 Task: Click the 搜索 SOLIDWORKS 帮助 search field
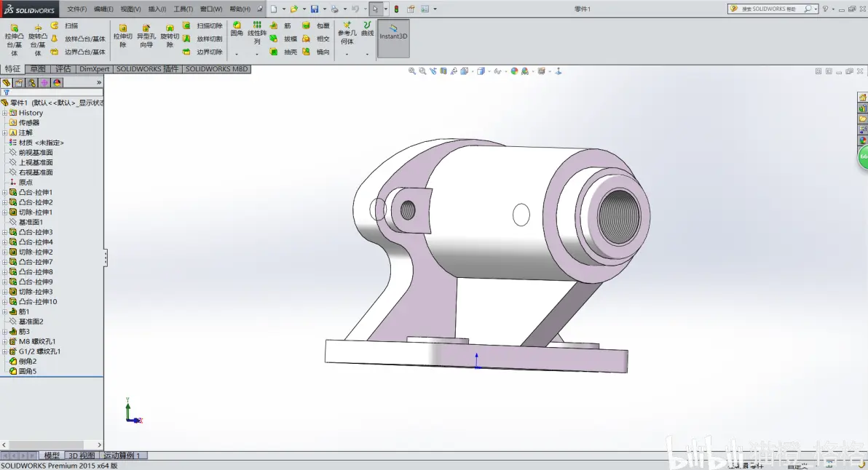773,9
